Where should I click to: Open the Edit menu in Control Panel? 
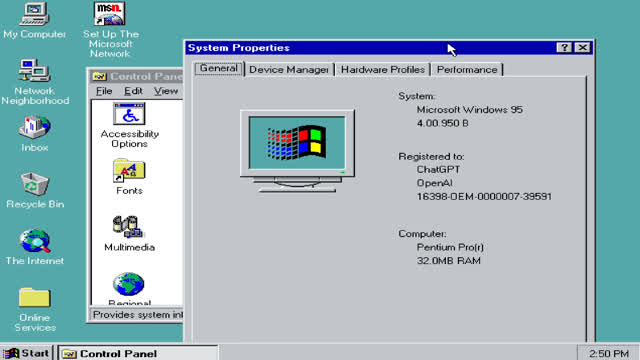click(x=133, y=91)
